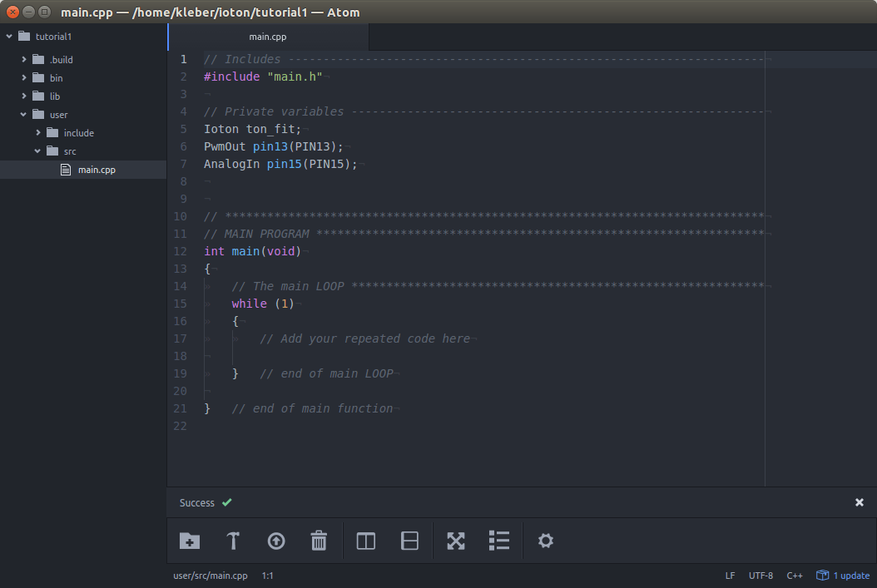Click '// Private variables' comment line
This screenshot has height=588, width=877.
pyautogui.click(x=484, y=111)
